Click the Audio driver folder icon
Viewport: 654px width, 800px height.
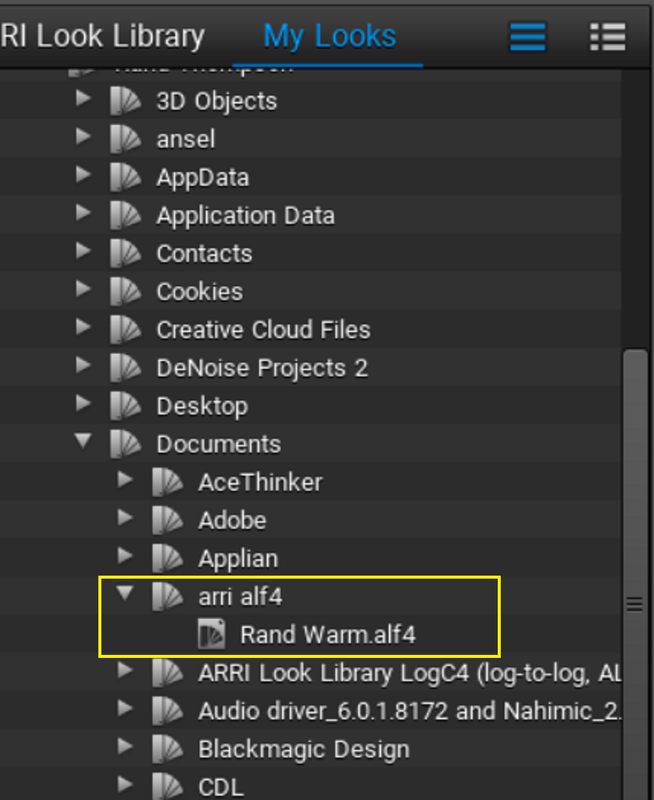[x=167, y=711]
